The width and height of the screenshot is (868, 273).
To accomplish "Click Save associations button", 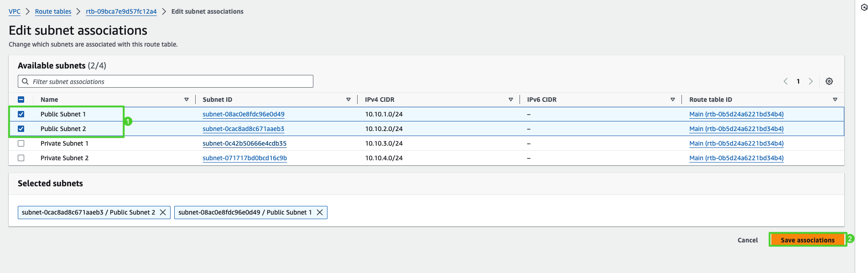I will (x=807, y=240).
